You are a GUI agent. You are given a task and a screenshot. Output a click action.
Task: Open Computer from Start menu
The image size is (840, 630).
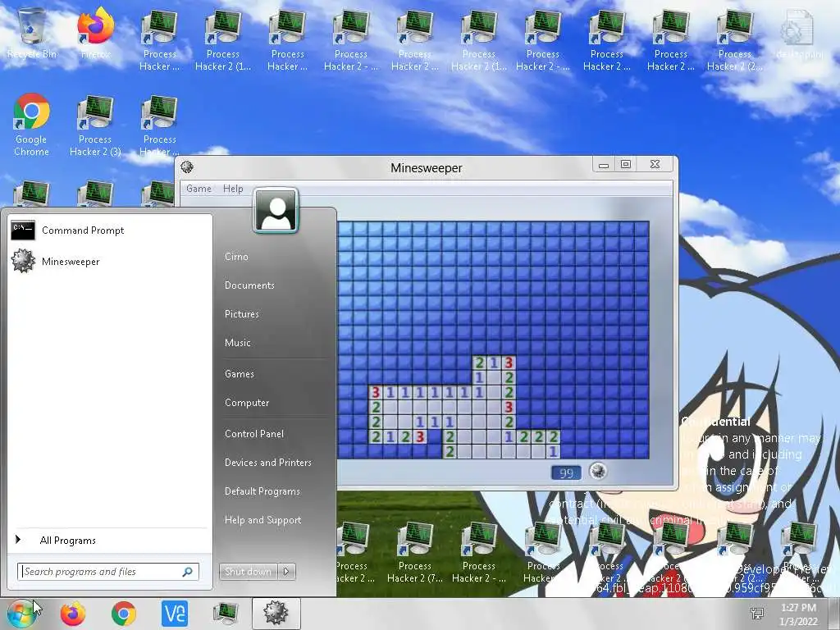coord(247,402)
